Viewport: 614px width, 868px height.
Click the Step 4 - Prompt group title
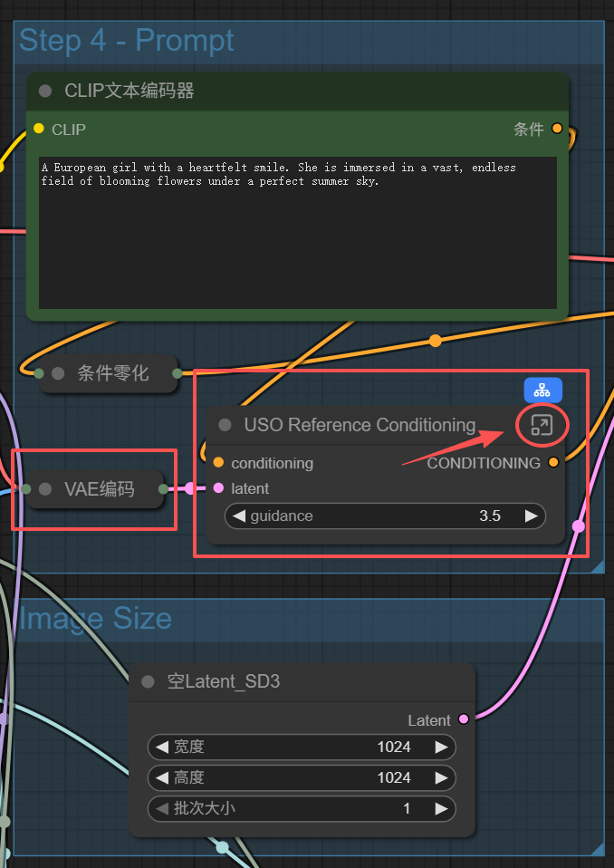click(127, 41)
